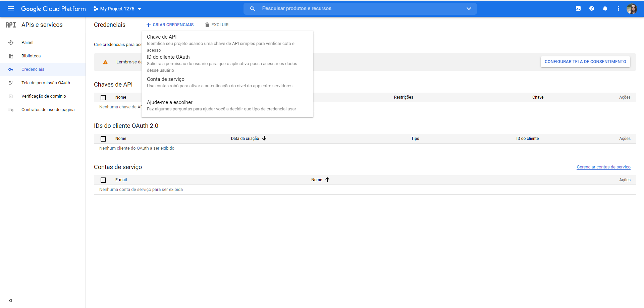Click Nome header in OAuth client table
Screen dimensions: 644x308
point(121,139)
